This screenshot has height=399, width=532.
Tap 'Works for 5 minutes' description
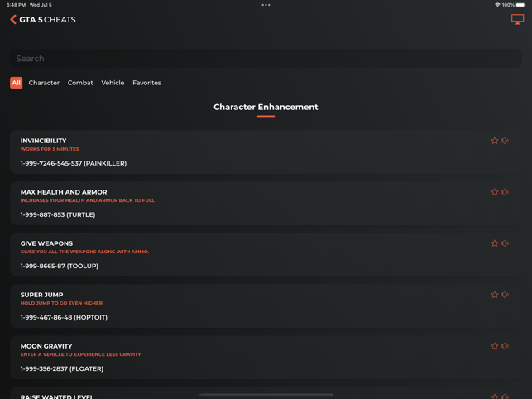(50, 149)
